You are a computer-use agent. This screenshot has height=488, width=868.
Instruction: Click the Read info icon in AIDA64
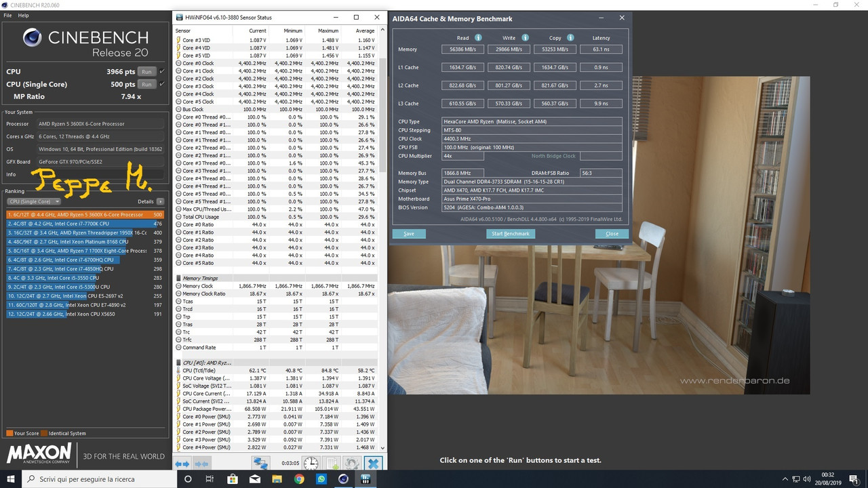click(x=478, y=38)
